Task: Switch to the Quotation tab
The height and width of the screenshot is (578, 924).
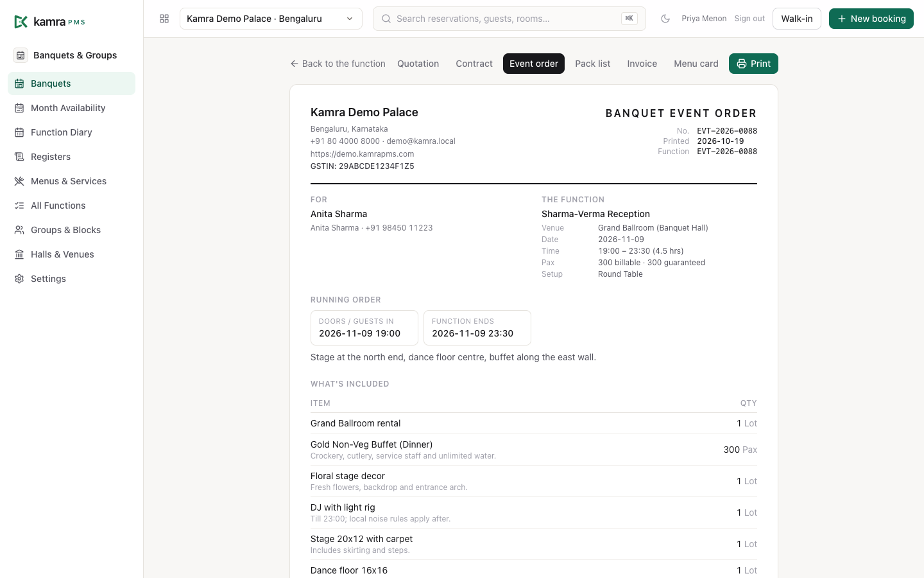Action: click(x=418, y=64)
